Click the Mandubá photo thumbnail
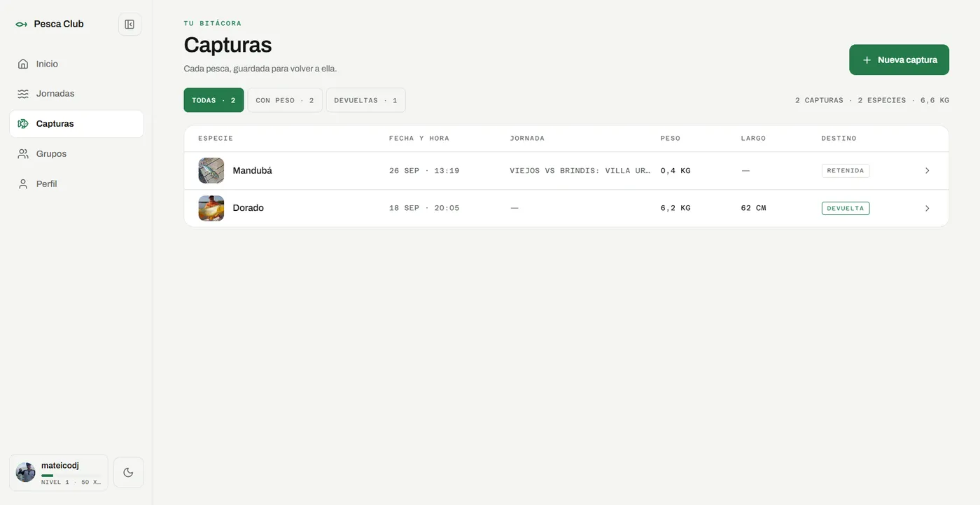The image size is (980, 505). tap(211, 171)
